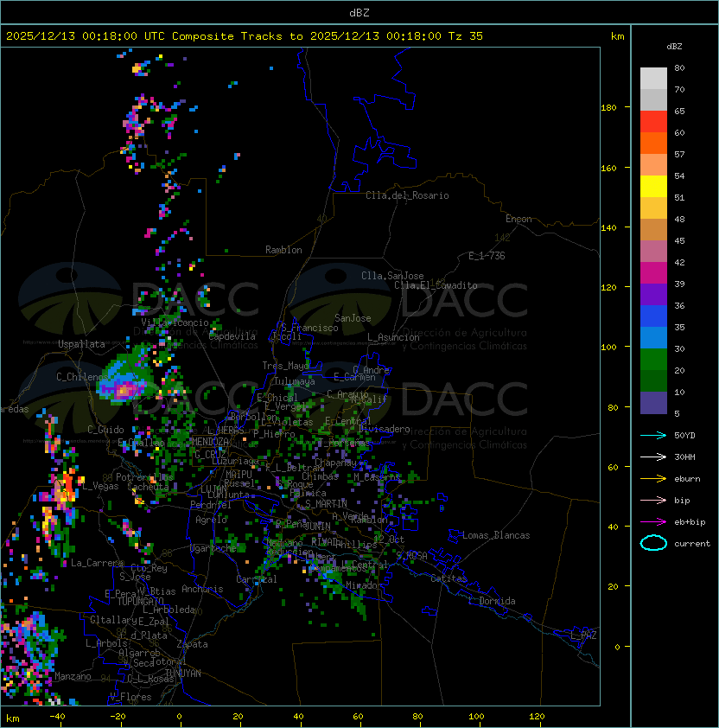Click the 'Manzano' map label
The height and width of the screenshot is (728, 719).
[73, 676]
